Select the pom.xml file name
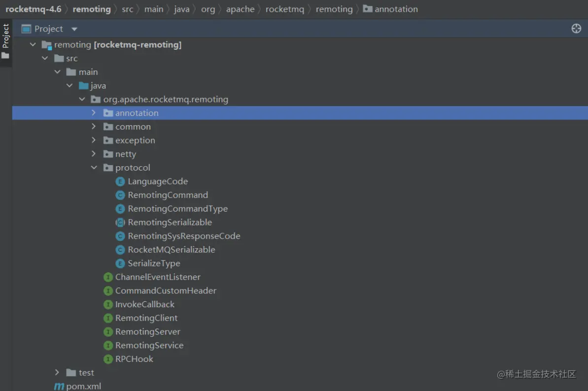Screen dimensions: 588x391 tap(84, 386)
